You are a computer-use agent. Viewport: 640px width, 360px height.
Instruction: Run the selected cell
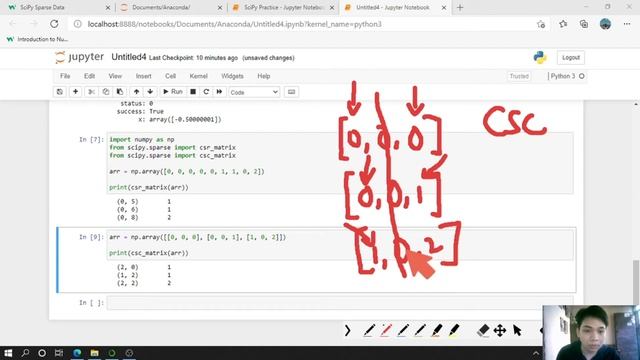[x=173, y=92]
